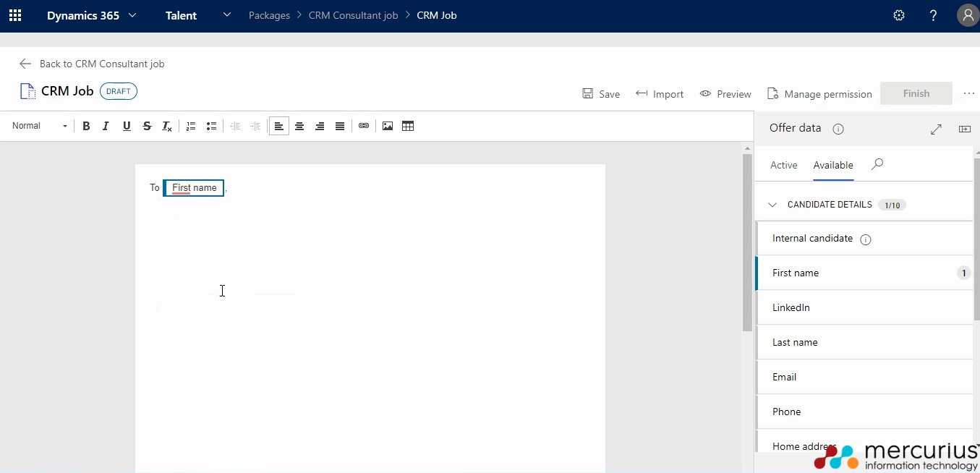Open the user account avatar
This screenshot has width=980, height=473.
968,15
